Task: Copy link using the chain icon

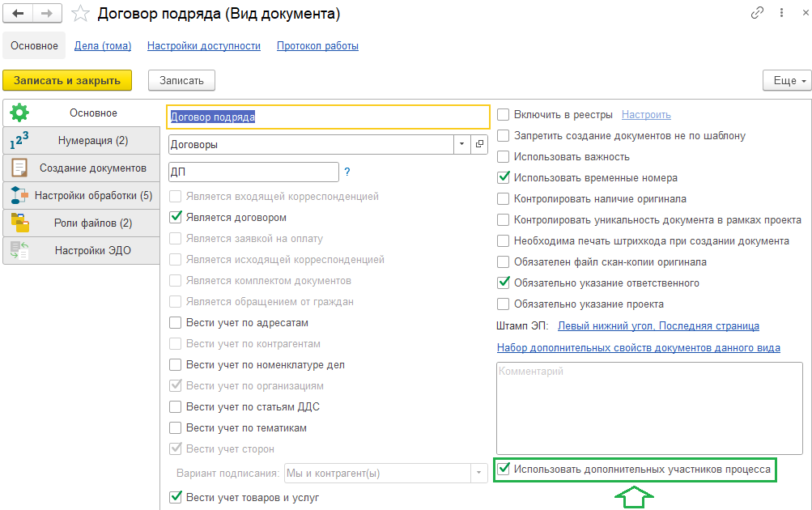Action: 758,13
